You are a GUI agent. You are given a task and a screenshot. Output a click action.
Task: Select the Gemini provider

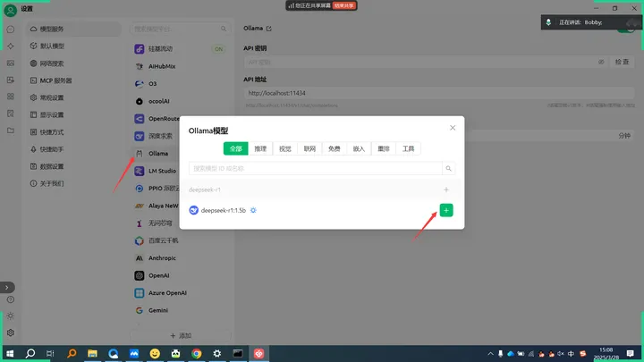pyautogui.click(x=181, y=310)
